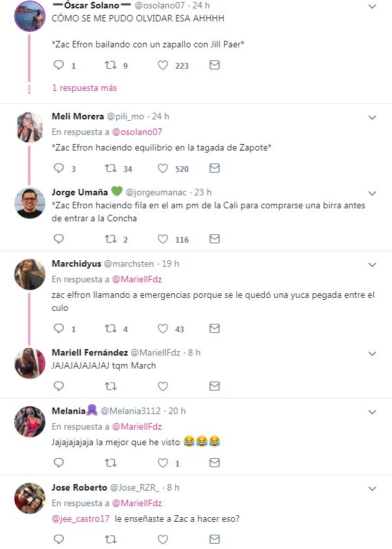392x549 pixels.
Task: Retweet Óscar Solano's tweet
Action: coord(111,65)
